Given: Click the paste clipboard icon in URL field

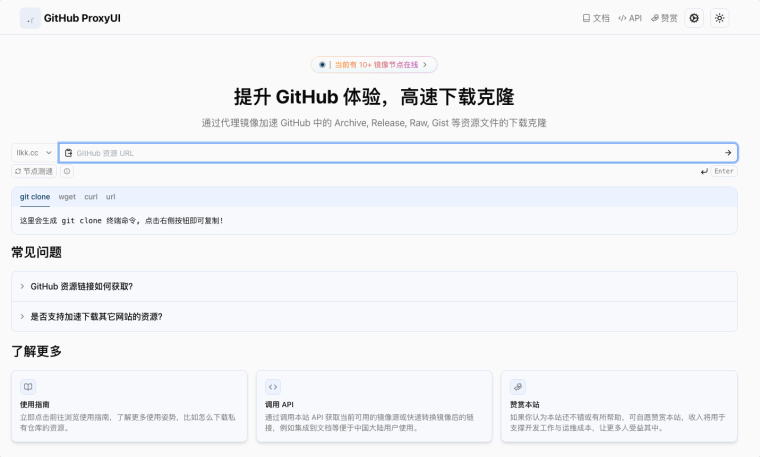Looking at the screenshot, I should 68,153.
